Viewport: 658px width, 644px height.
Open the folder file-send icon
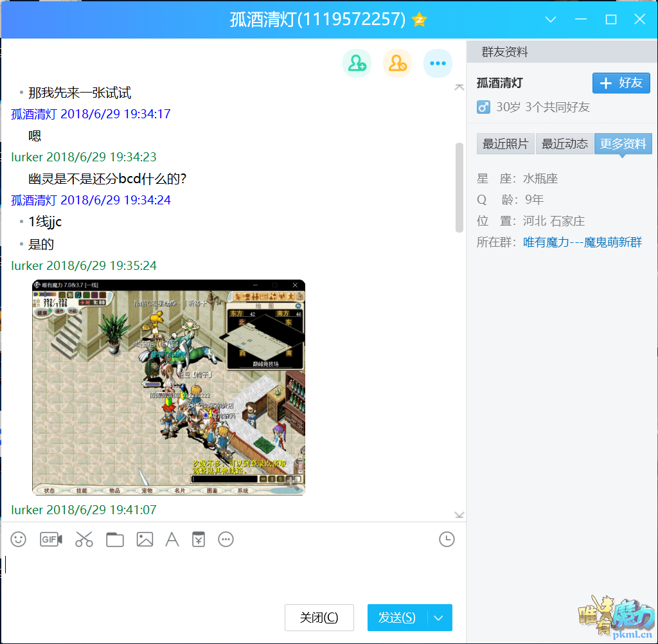tap(114, 539)
